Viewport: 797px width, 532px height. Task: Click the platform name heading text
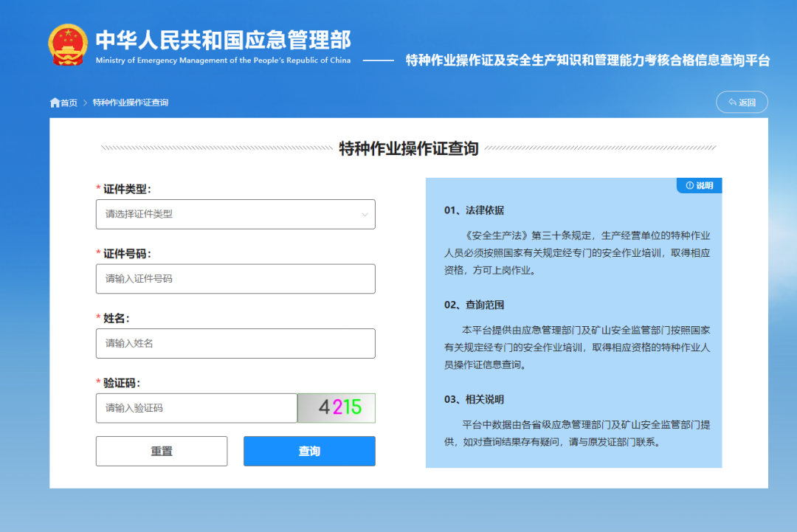click(587, 61)
